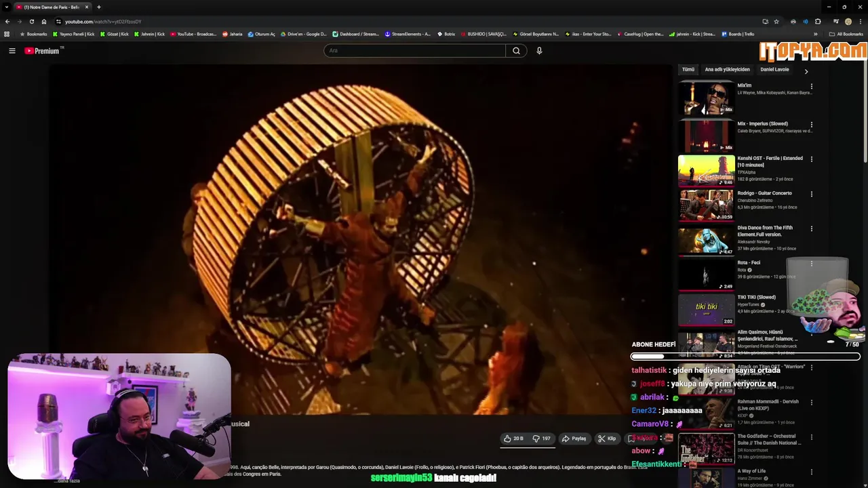Click the YouTube search field
This screenshot has height=488, width=868.
coord(414,51)
